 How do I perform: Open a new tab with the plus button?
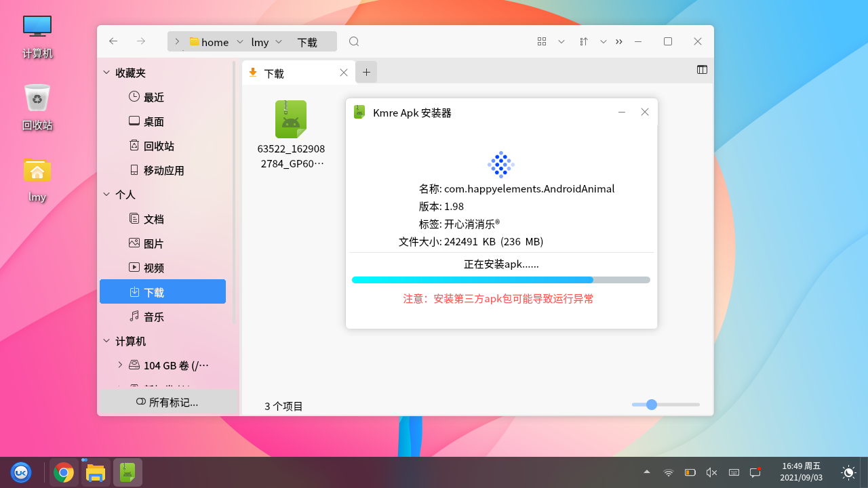(x=366, y=72)
